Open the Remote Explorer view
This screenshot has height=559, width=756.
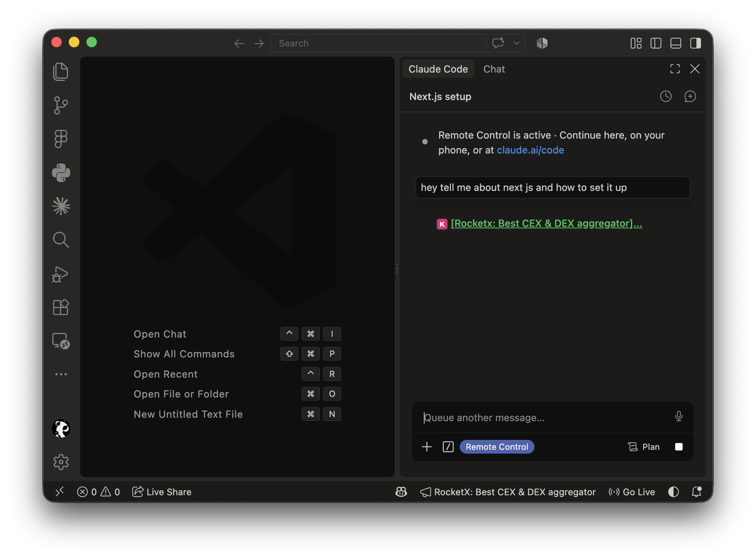click(x=61, y=341)
